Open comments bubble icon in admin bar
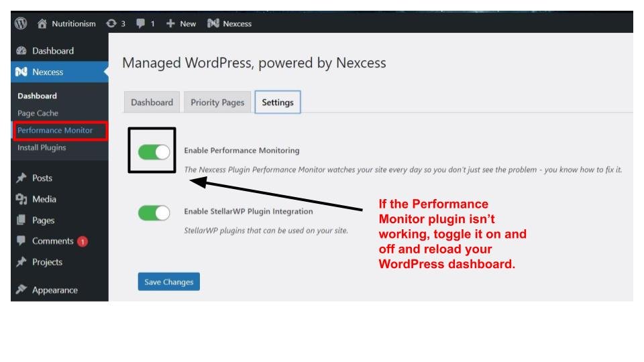The image size is (644, 362). [x=140, y=23]
